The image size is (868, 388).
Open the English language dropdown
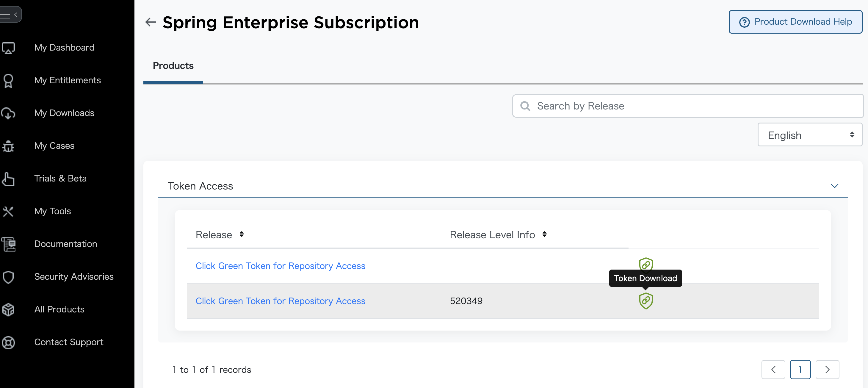(809, 135)
